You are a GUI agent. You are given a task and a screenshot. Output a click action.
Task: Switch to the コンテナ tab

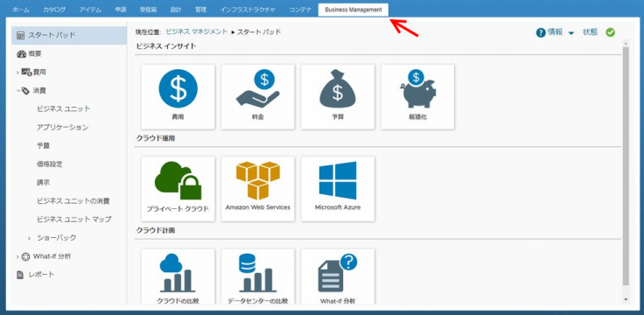click(x=300, y=10)
